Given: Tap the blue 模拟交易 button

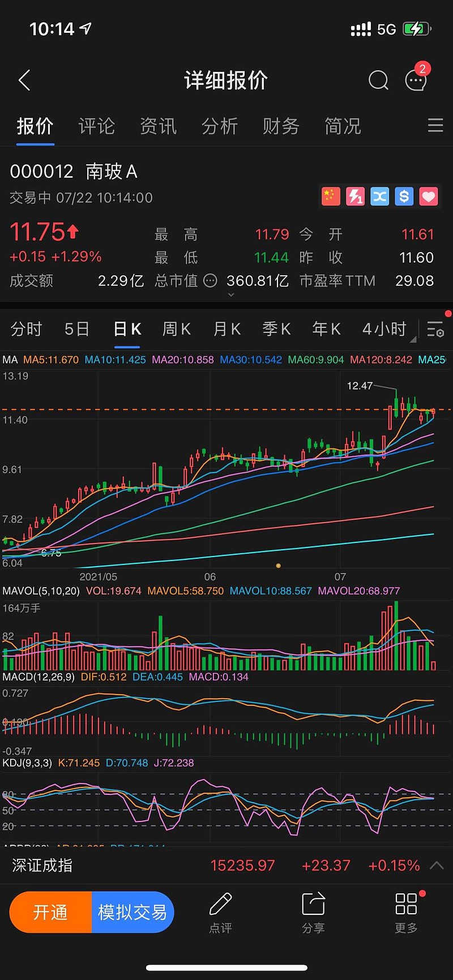Looking at the screenshot, I should pos(133,912).
